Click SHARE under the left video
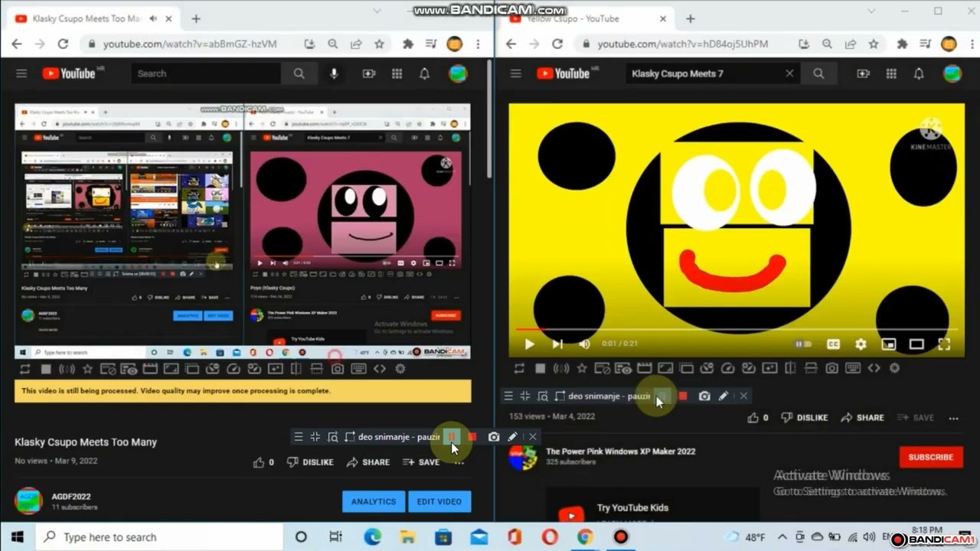 tap(368, 462)
